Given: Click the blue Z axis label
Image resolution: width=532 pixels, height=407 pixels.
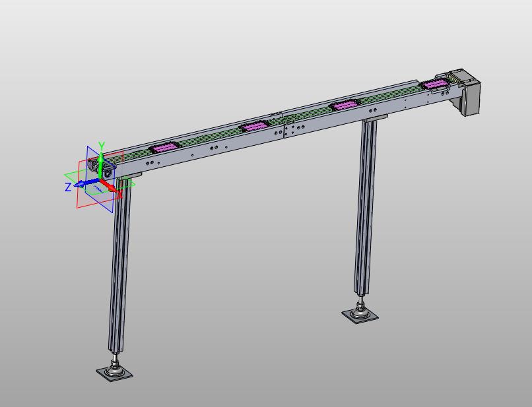Looking at the screenshot, I should click(x=68, y=187).
